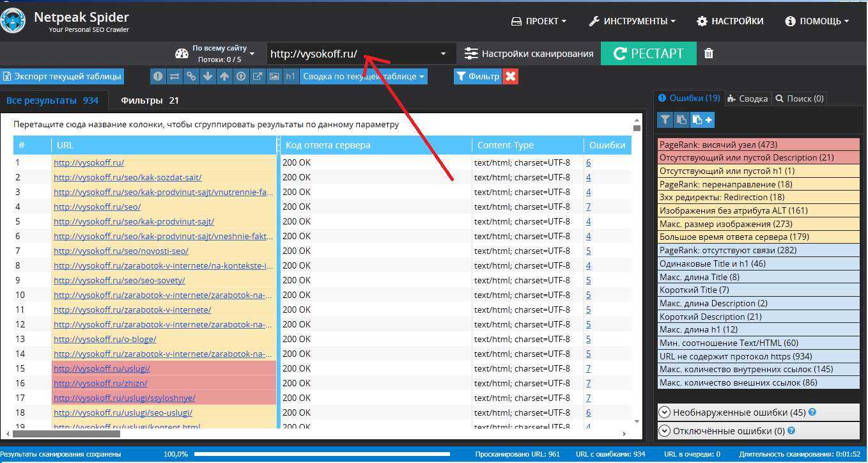The image size is (868, 463).
Task: Click help icon next to Необнаруженные ошибки
Action: [812, 412]
